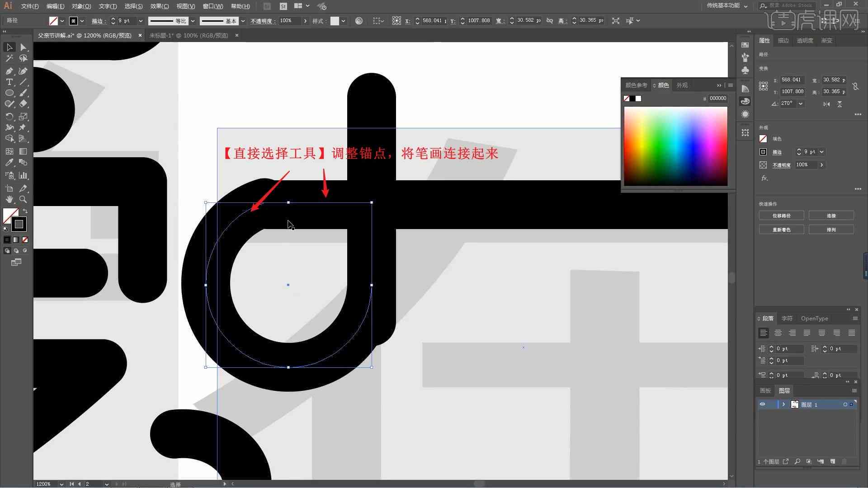Screen dimensions: 868x488
Task: Click the 排列 button in panel
Action: 831,230
